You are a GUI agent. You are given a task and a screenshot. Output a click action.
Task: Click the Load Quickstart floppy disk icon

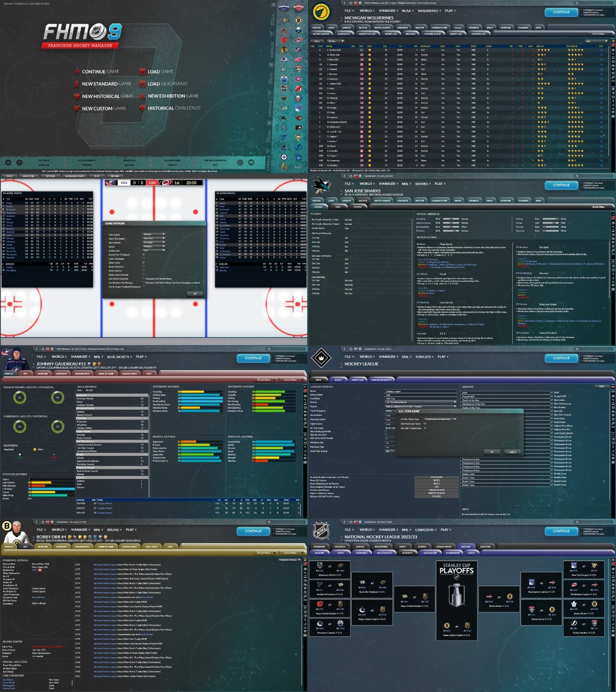(143, 84)
